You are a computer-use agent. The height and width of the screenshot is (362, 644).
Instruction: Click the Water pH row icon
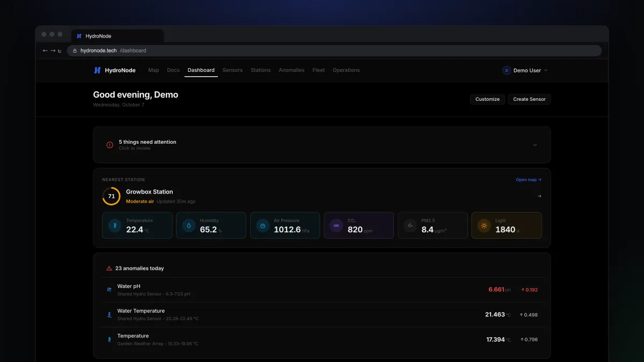pyautogui.click(x=109, y=290)
